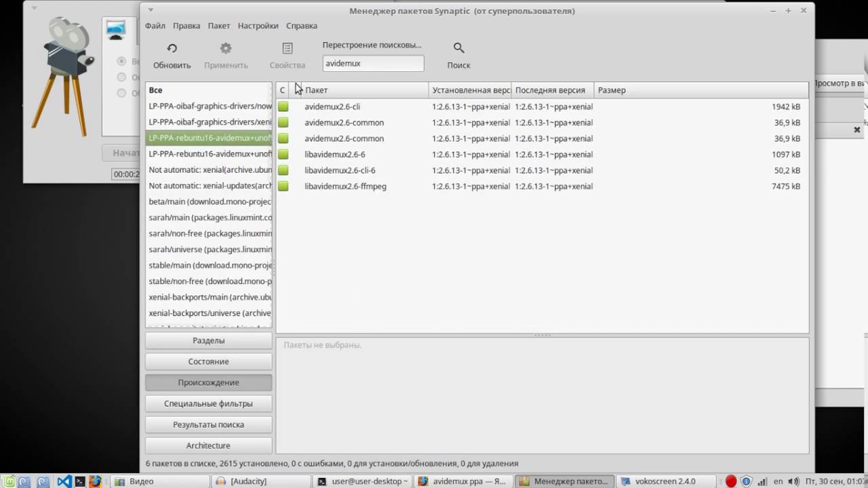
Task: Select 'beta/main (download.mono-project' origin
Action: [208, 202]
